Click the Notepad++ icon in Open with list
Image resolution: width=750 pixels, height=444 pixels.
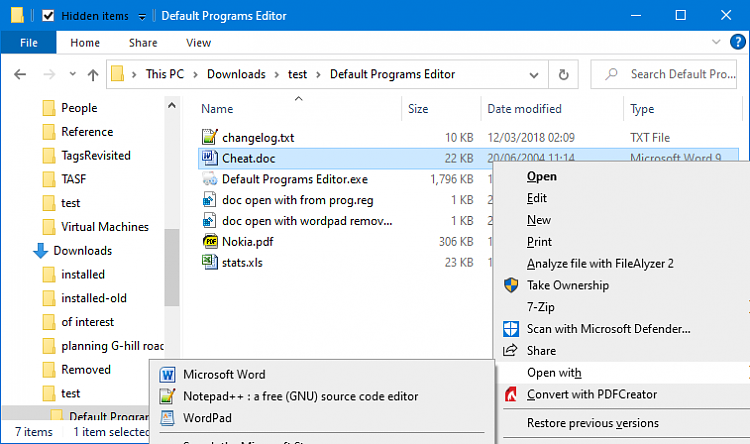tap(166, 396)
